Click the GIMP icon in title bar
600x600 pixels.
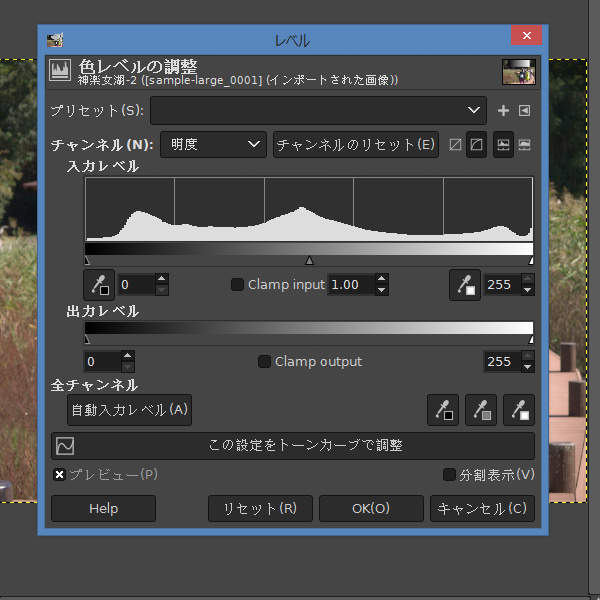pyautogui.click(x=55, y=40)
